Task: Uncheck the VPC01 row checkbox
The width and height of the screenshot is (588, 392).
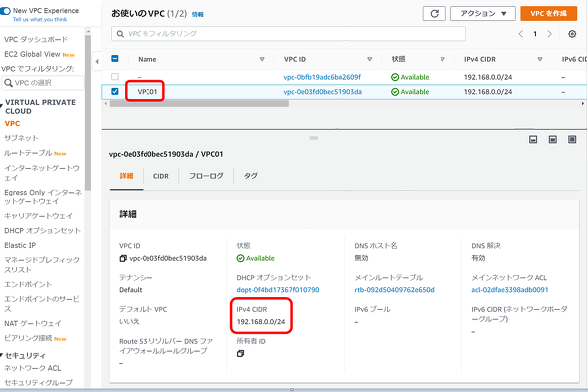Action: (x=115, y=91)
